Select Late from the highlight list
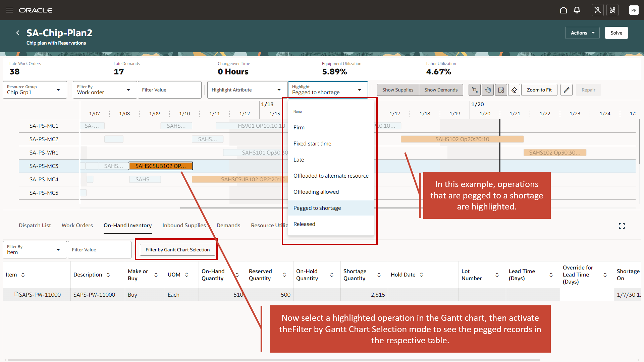 (299, 160)
